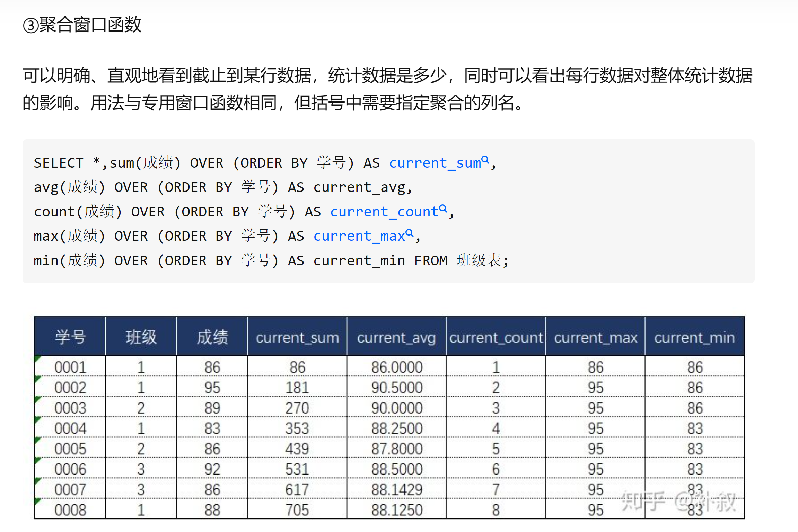Viewport: 798px width, 532px height.
Task: Click search icon after current_max link
Action: 409,233
